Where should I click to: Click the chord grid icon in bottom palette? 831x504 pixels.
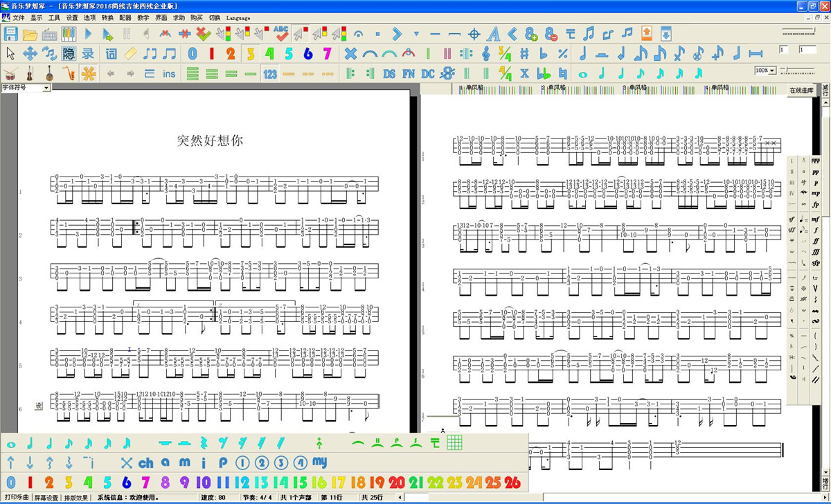point(454,442)
